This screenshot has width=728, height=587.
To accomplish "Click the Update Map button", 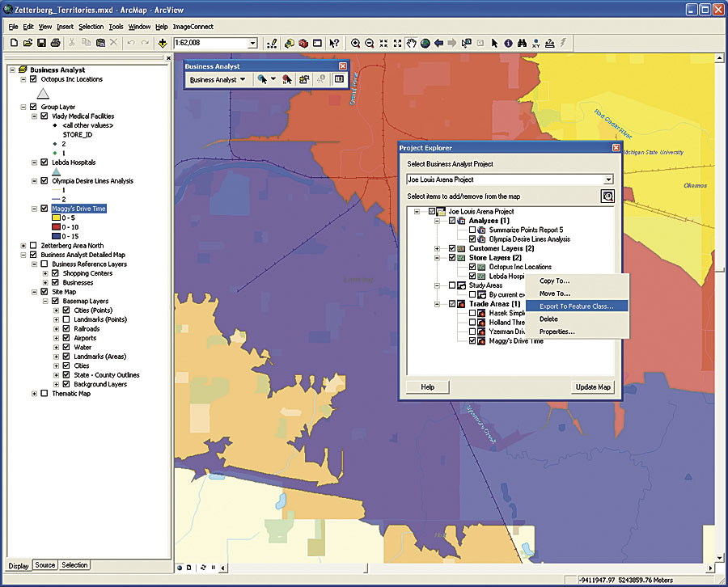I will [593, 387].
